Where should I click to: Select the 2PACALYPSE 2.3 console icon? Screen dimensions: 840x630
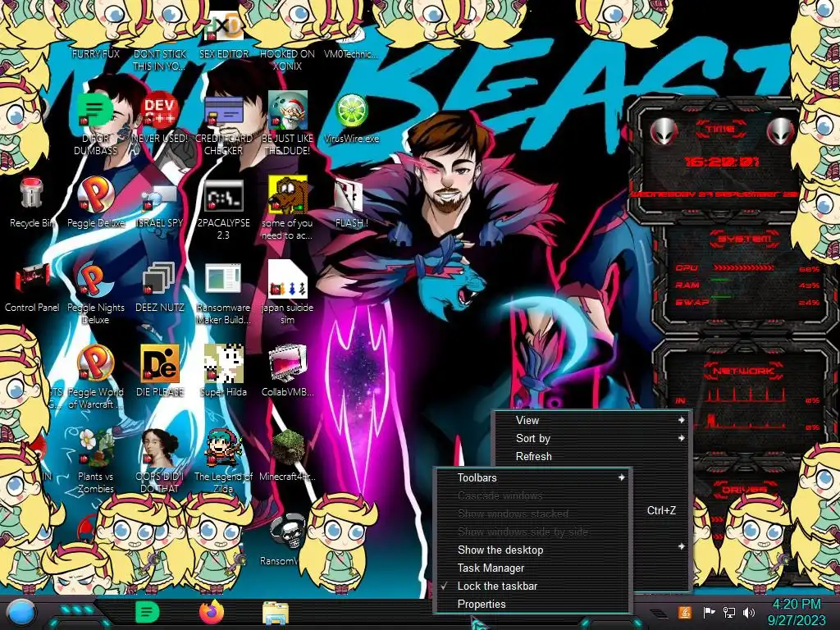point(224,196)
